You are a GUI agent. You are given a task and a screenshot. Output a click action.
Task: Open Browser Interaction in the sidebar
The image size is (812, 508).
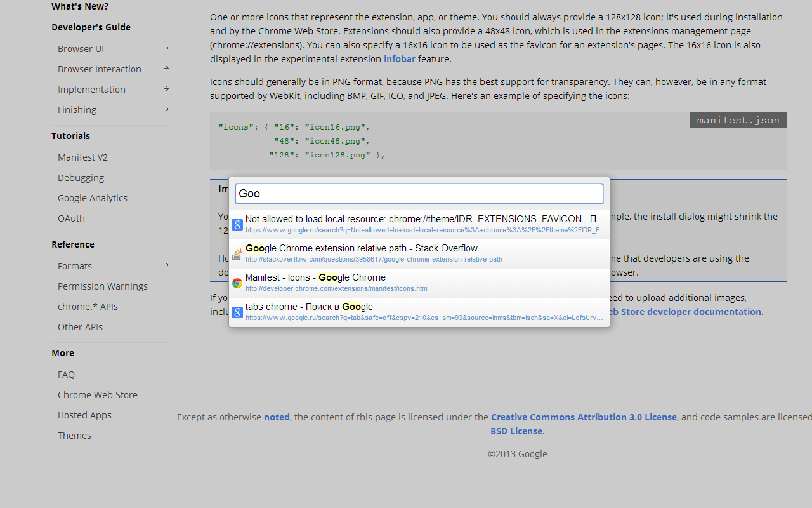pos(100,69)
